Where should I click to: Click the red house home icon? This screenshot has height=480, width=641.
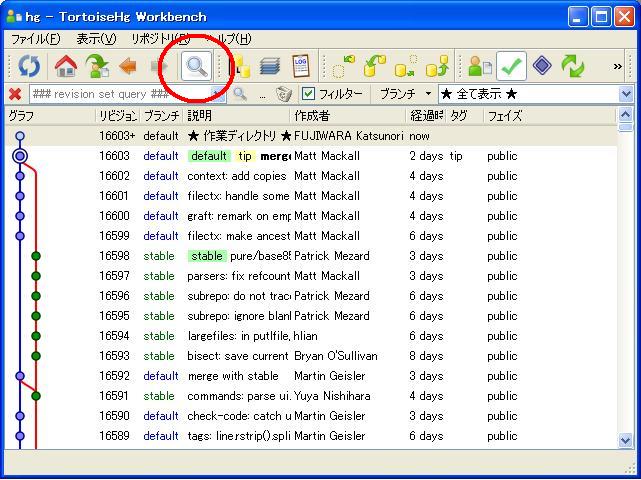tap(66, 66)
